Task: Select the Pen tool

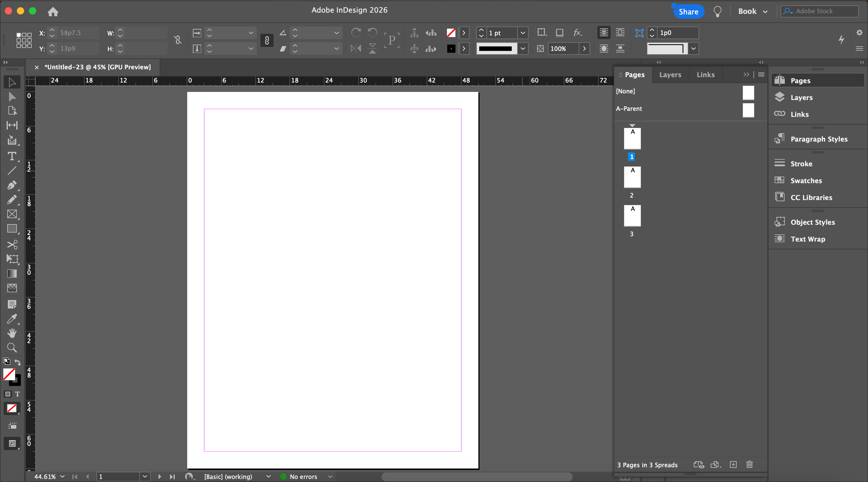Action: pyautogui.click(x=12, y=185)
